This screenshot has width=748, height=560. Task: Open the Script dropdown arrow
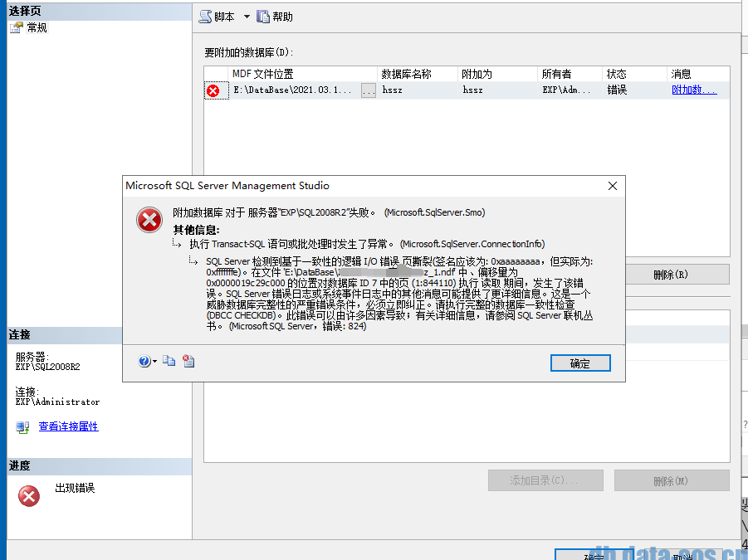coord(247,17)
